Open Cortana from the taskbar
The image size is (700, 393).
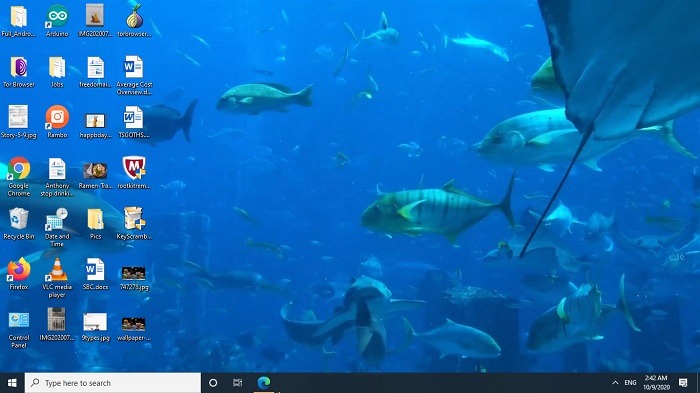point(213,383)
